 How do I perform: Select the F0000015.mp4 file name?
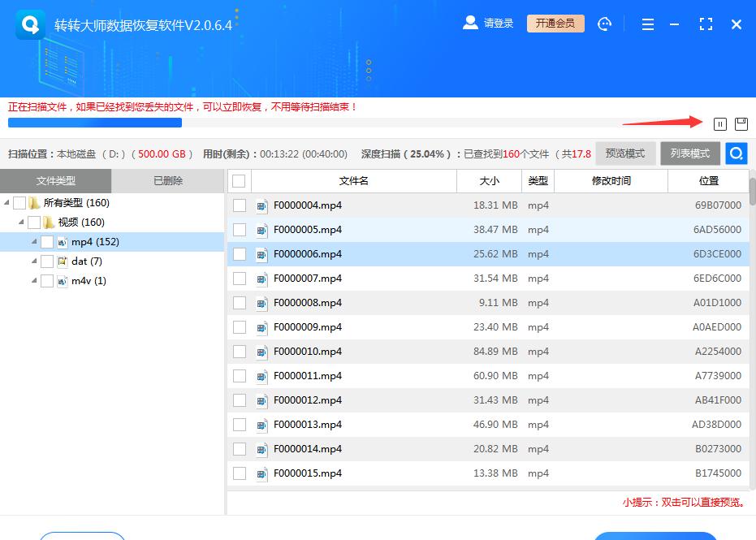click(x=308, y=473)
